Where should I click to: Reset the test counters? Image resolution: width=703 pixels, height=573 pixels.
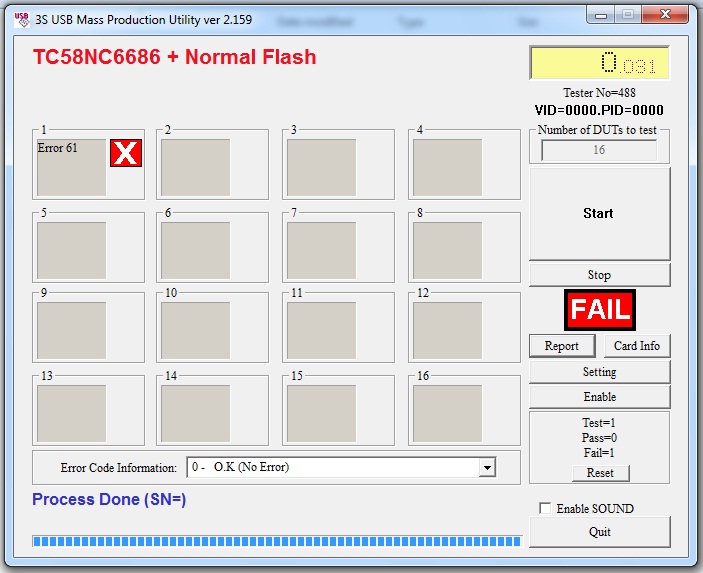(x=600, y=473)
